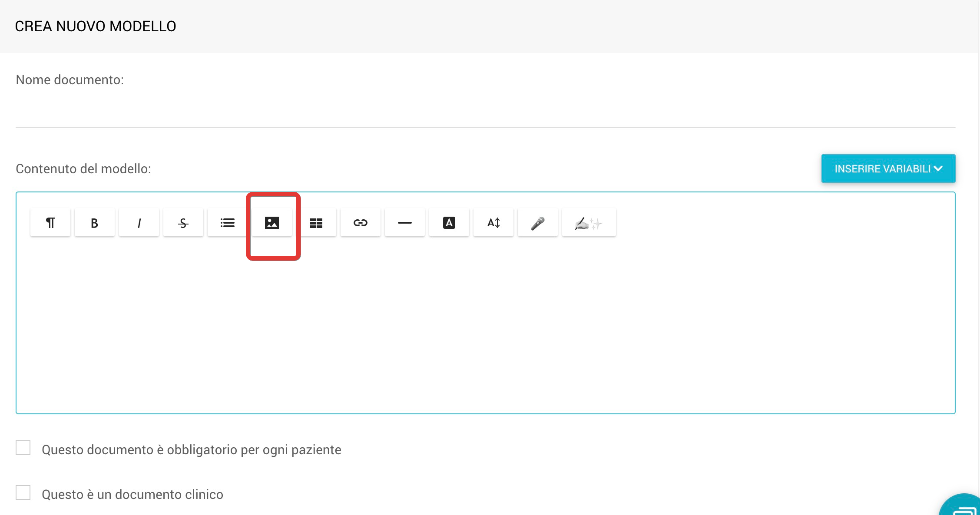
Task: Open the text color tool
Action: 449,223
